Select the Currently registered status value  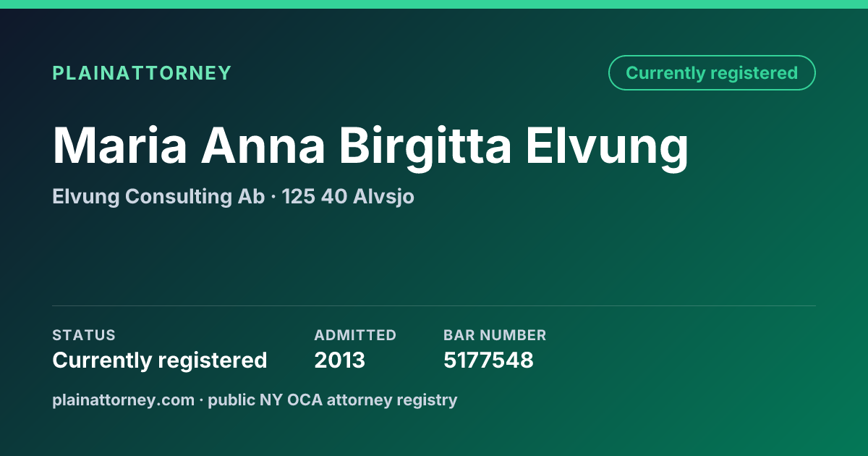(160, 360)
